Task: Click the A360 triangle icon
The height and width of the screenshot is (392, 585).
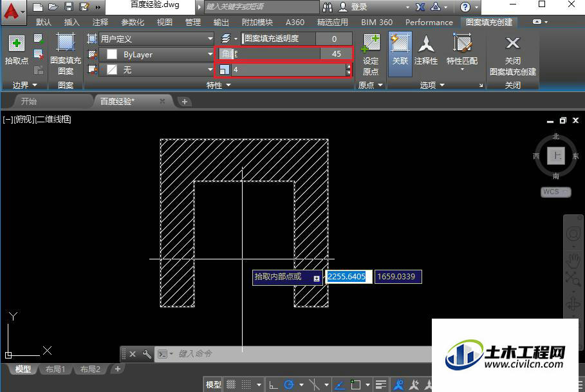Action: click(436, 6)
